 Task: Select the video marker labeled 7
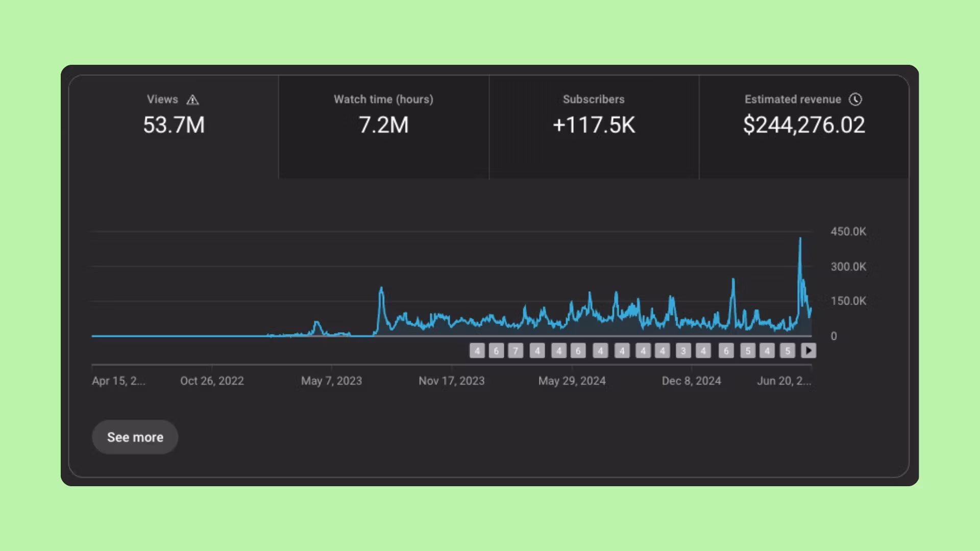[516, 351]
